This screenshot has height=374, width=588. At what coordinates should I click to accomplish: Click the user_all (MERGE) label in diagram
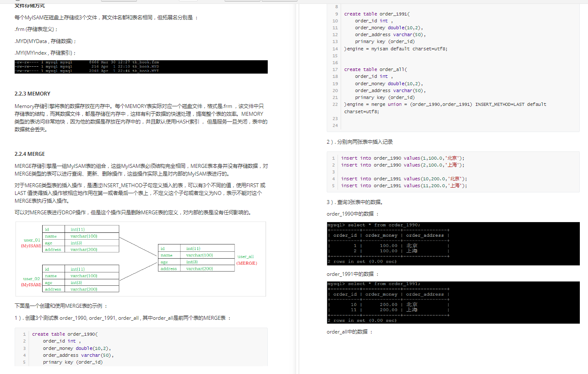(246, 260)
